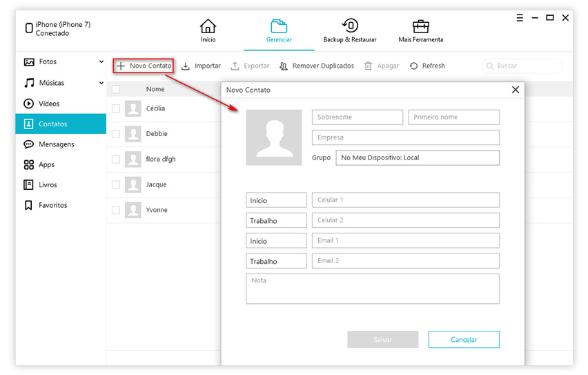Open the Trabalho type dropdown for Email 2
588x375 pixels.
click(x=276, y=261)
